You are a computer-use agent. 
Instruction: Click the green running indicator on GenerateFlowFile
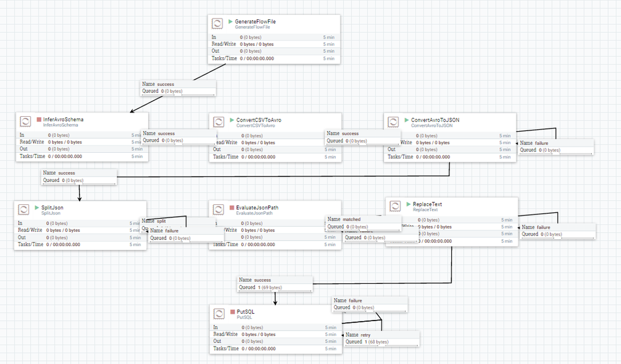tap(229, 20)
